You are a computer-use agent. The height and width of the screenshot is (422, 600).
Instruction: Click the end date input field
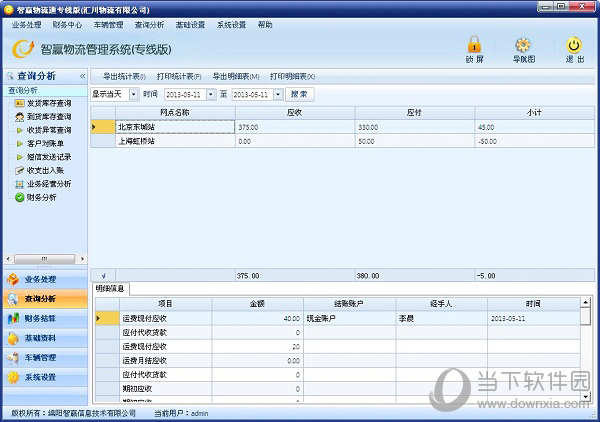[253, 95]
